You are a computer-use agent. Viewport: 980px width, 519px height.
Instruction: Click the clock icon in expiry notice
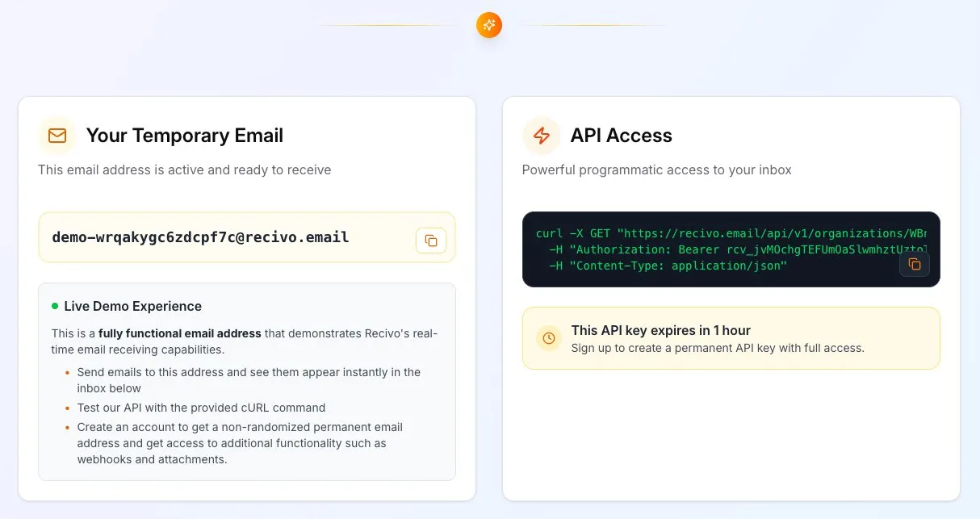(549, 338)
